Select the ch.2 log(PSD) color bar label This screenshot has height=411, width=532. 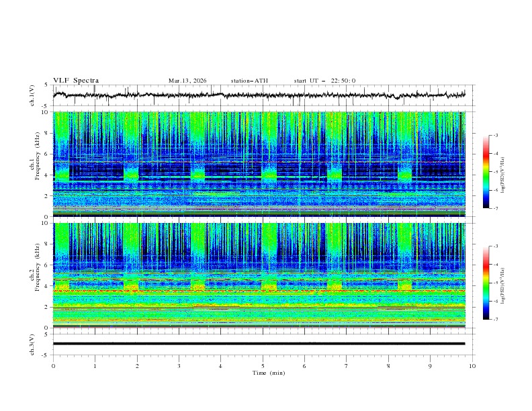(x=502, y=285)
